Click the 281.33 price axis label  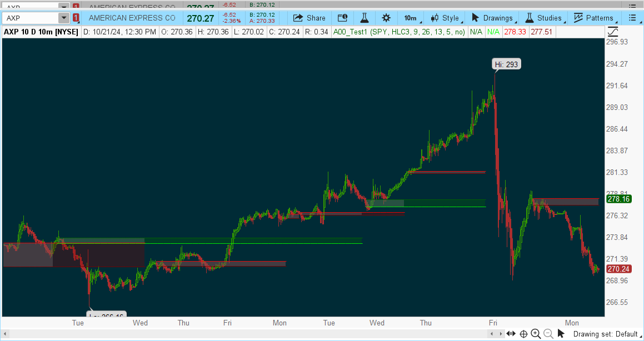pos(617,172)
